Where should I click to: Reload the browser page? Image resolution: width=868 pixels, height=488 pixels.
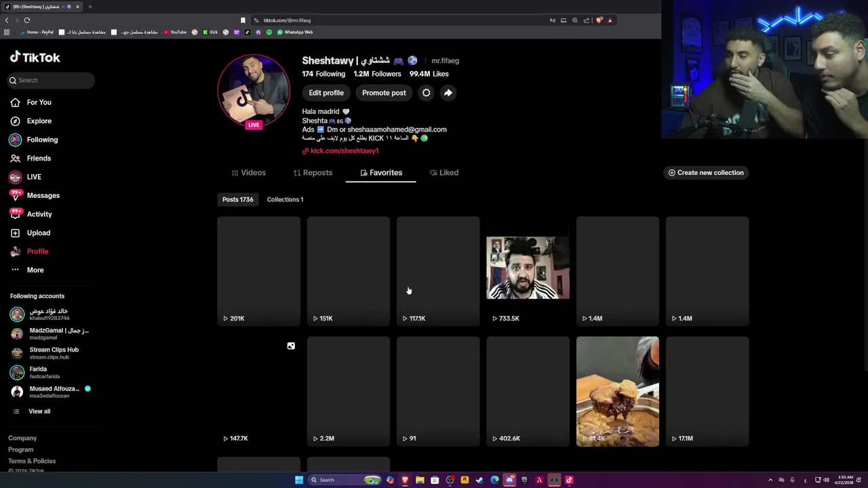point(26,20)
